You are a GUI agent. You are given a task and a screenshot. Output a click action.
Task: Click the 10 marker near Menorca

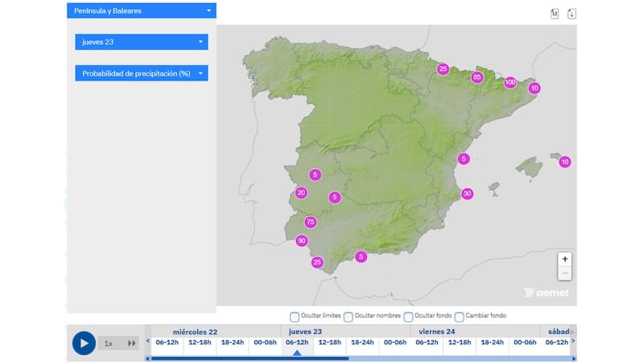565,162
